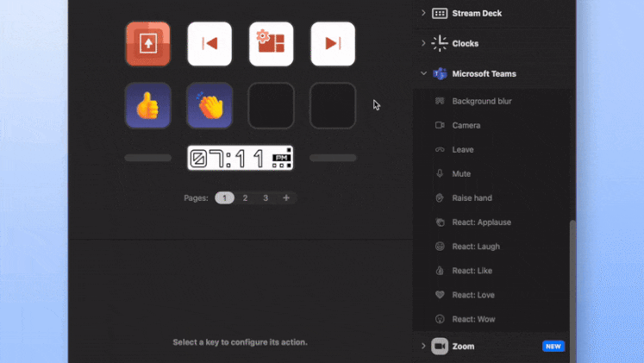The width and height of the screenshot is (644, 363).
Task: Select the Leave action label
Action: coord(463,149)
